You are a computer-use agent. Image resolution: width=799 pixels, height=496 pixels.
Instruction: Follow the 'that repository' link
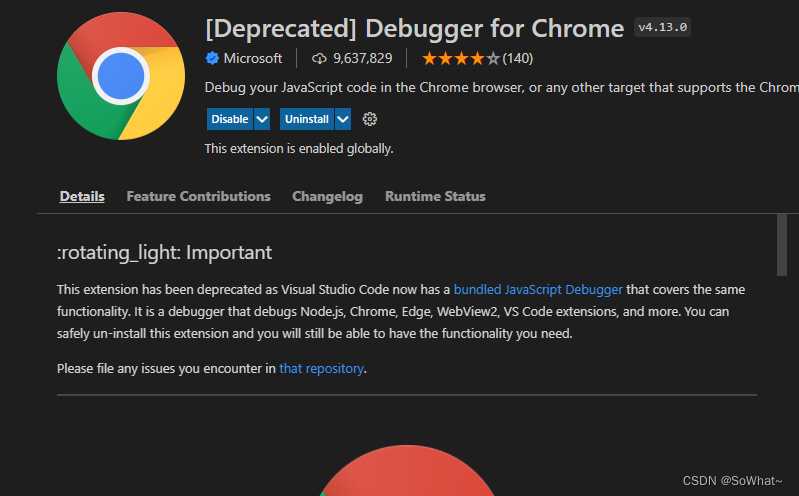322,369
